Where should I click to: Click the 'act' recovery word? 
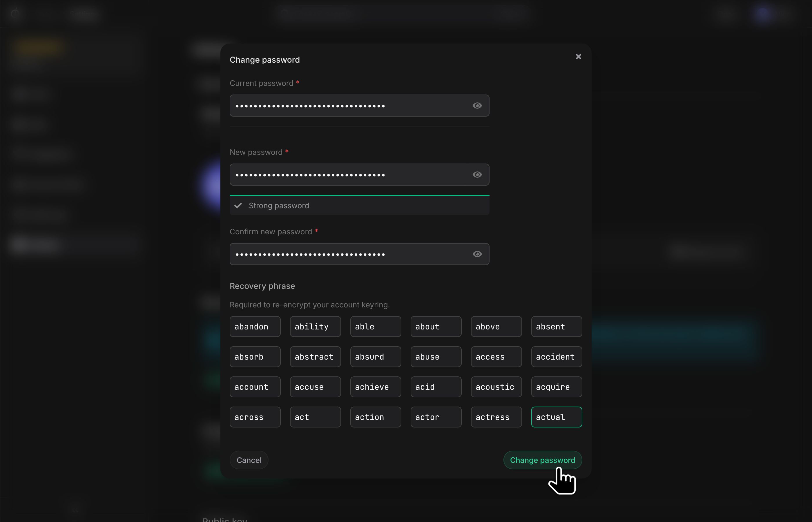[315, 417]
